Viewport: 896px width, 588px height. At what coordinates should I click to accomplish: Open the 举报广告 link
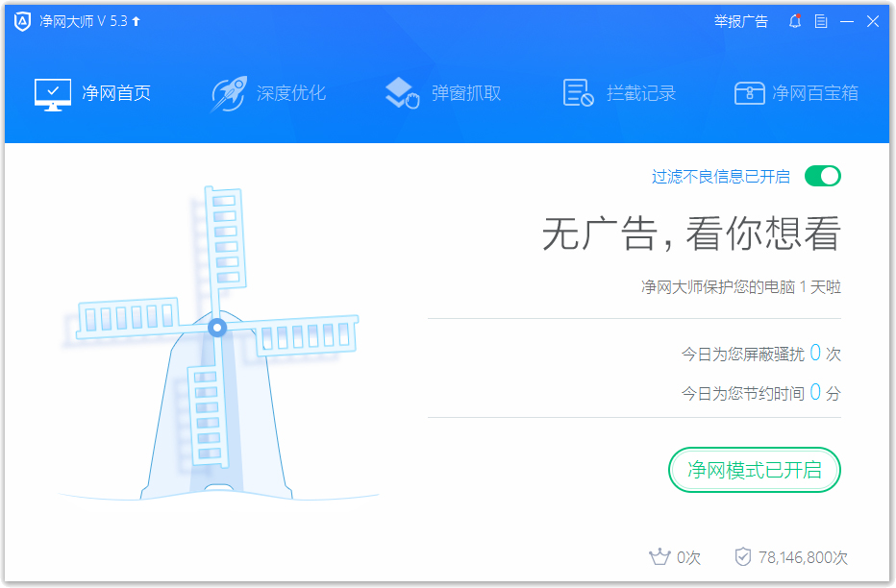[x=741, y=21]
